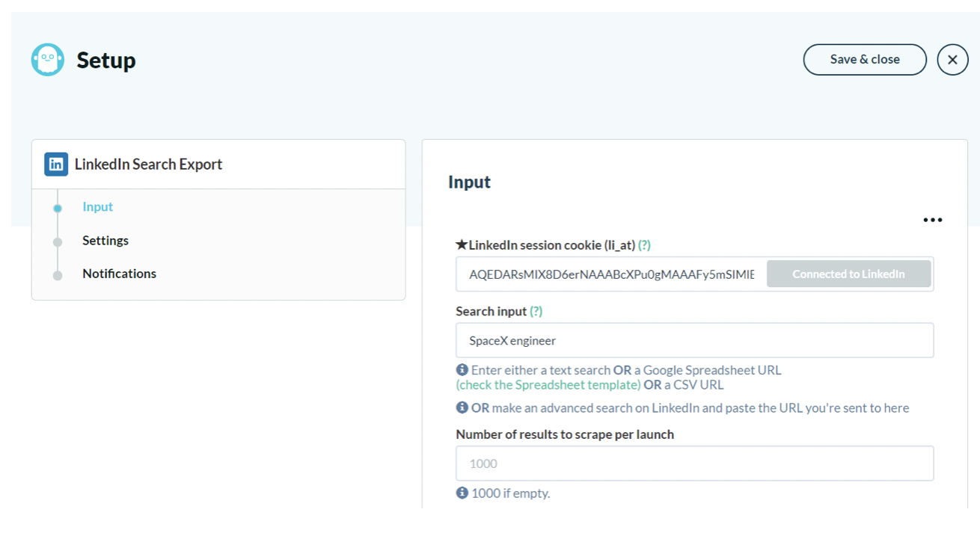Click the Settings step bullet dot
Screen dimensions: 980x542
[x=58, y=242]
